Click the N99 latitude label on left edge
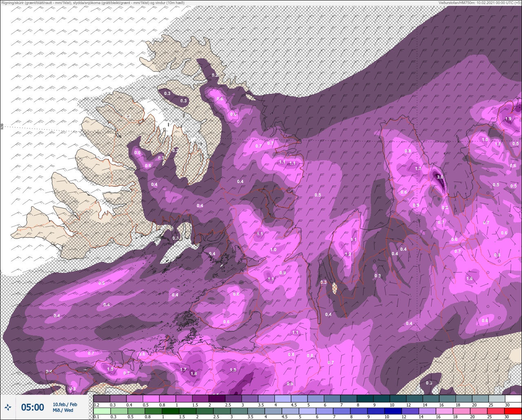The image size is (522, 420). pos(2,126)
